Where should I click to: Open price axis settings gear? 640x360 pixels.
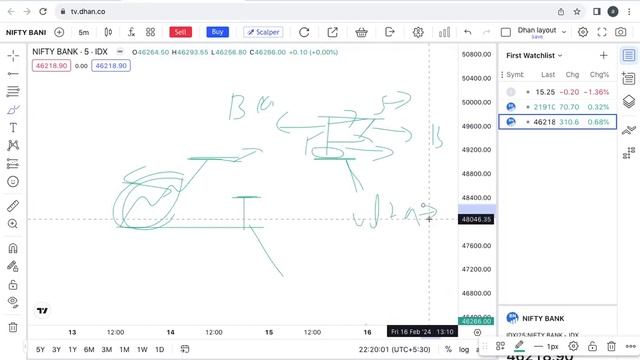point(477,332)
